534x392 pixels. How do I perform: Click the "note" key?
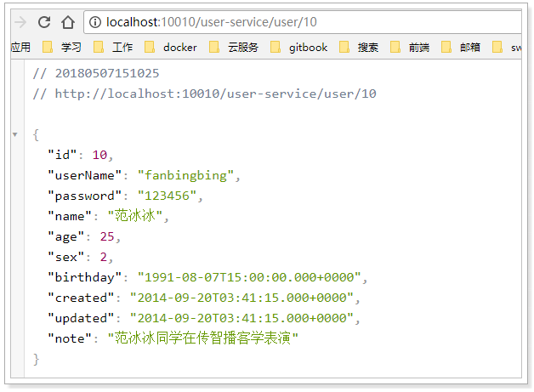coord(70,338)
